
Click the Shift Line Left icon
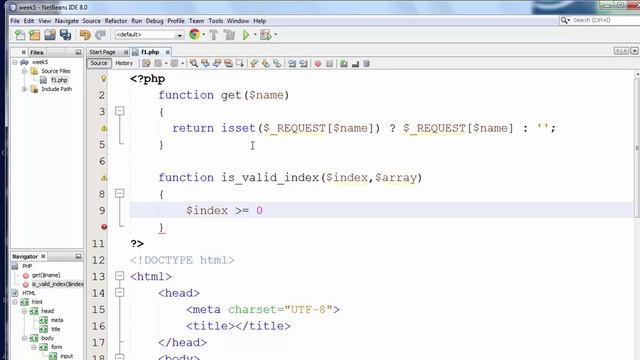[292, 63]
